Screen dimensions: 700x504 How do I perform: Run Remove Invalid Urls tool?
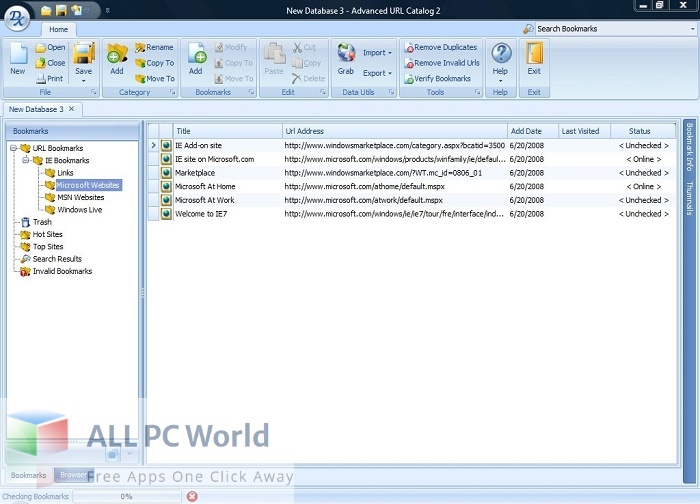pyautogui.click(x=442, y=63)
